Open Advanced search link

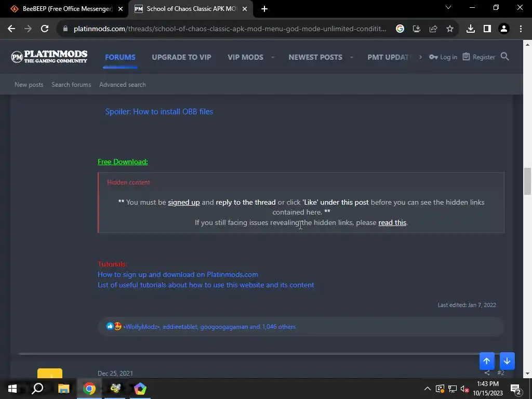pos(123,85)
